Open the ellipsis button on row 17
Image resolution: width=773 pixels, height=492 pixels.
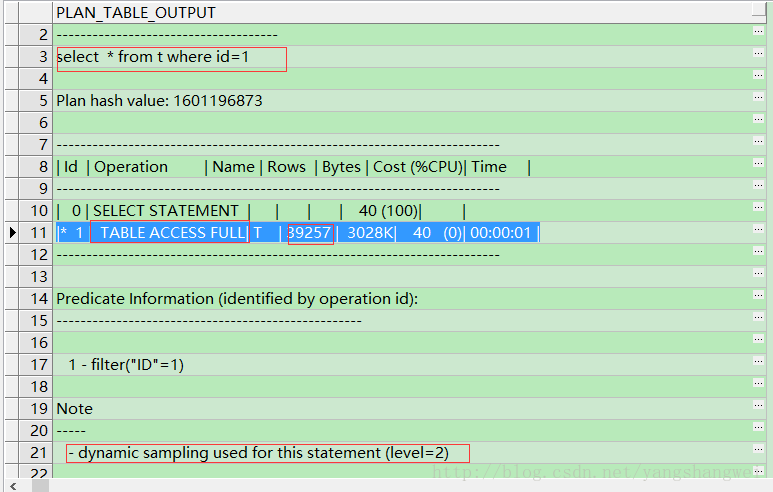[759, 361]
